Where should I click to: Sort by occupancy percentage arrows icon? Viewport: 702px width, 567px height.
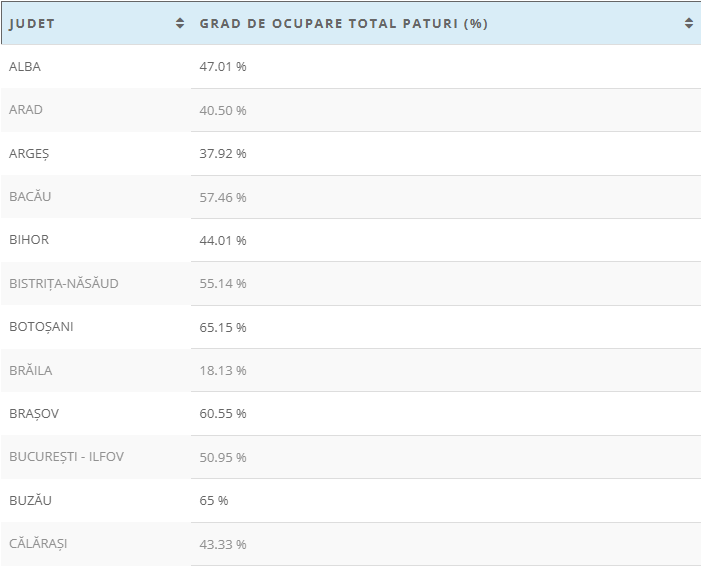[689, 23]
